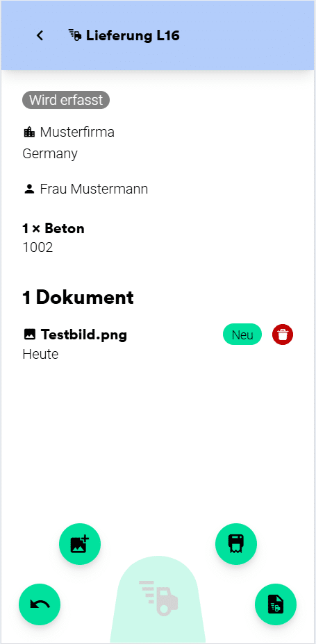
Task: Click the item number 1002
Action: [38, 247]
